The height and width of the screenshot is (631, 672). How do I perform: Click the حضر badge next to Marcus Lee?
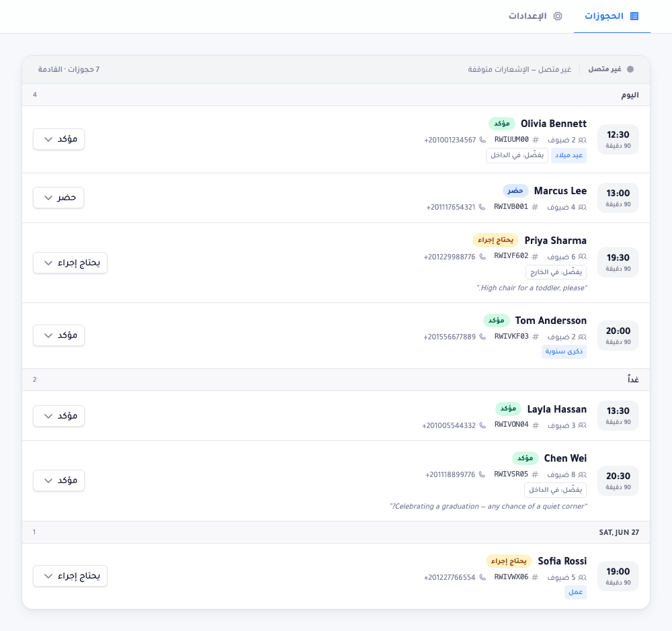515,191
